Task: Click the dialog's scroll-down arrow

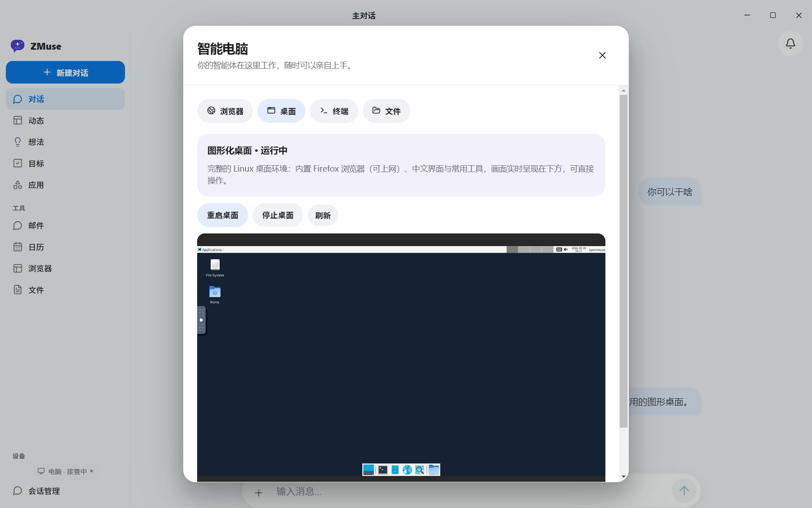Action: click(623, 476)
